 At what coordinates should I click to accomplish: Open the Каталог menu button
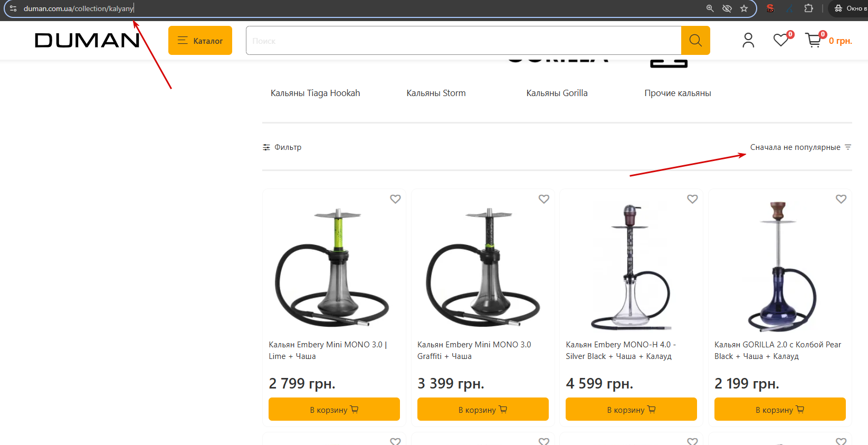[x=200, y=41]
